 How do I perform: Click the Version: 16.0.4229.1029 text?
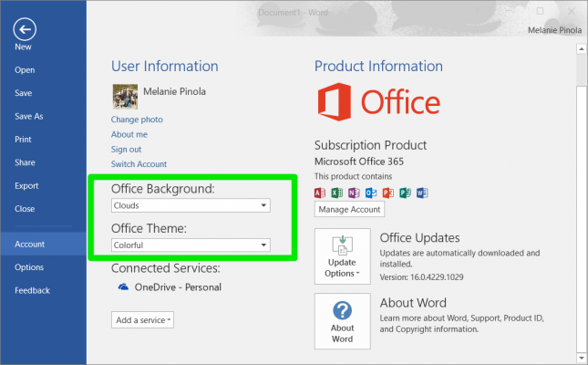(x=421, y=277)
